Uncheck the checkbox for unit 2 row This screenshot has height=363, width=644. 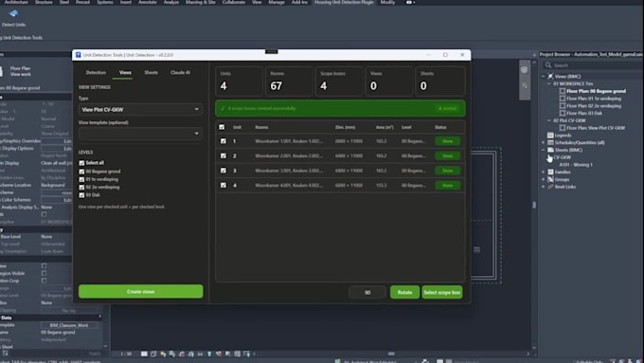[223, 155]
